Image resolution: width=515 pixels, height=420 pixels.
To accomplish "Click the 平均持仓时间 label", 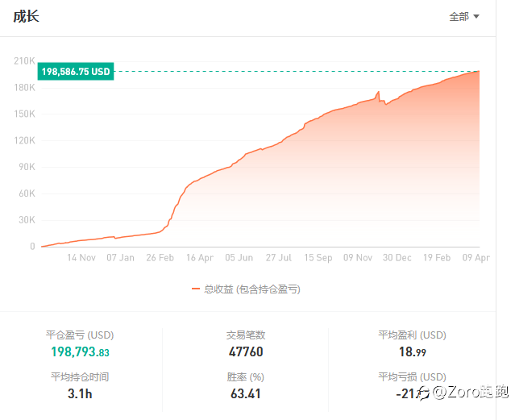I will (80, 377).
